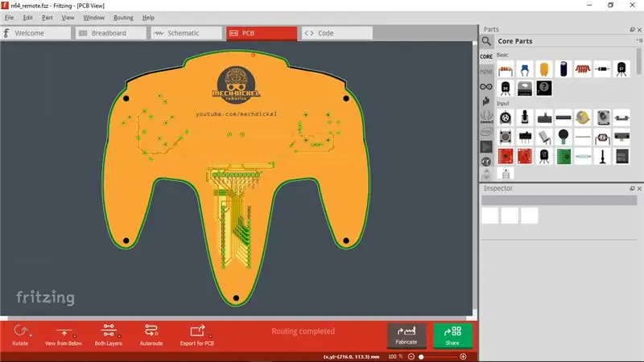Viewport: 644px width, 362px height.
Task: Pick the photocell LDR part
Action: pyautogui.click(x=602, y=137)
